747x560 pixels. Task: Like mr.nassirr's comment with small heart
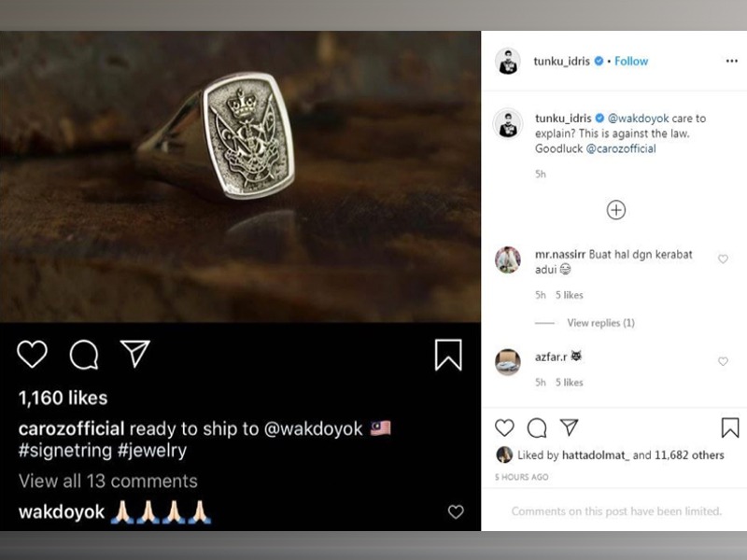pyautogui.click(x=723, y=259)
